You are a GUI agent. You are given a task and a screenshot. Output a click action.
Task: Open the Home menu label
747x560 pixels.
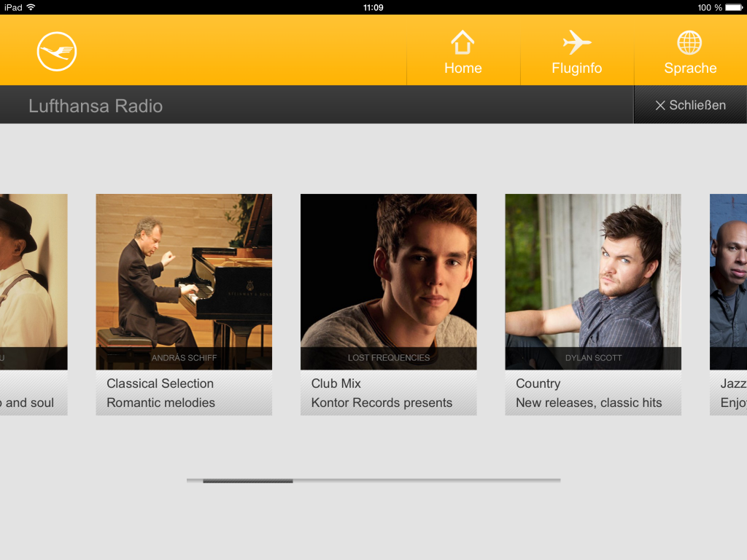(462, 69)
